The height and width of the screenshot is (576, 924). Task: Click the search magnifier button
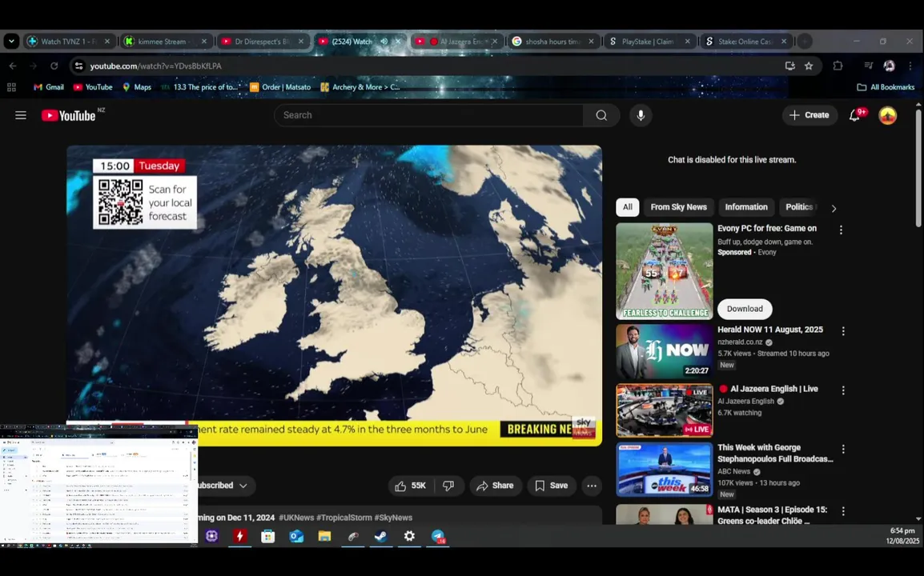pyautogui.click(x=601, y=115)
